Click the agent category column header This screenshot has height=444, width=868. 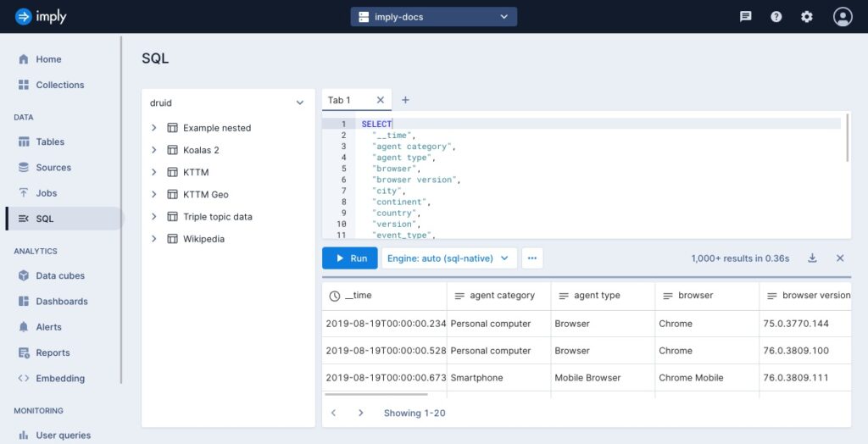(498, 296)
